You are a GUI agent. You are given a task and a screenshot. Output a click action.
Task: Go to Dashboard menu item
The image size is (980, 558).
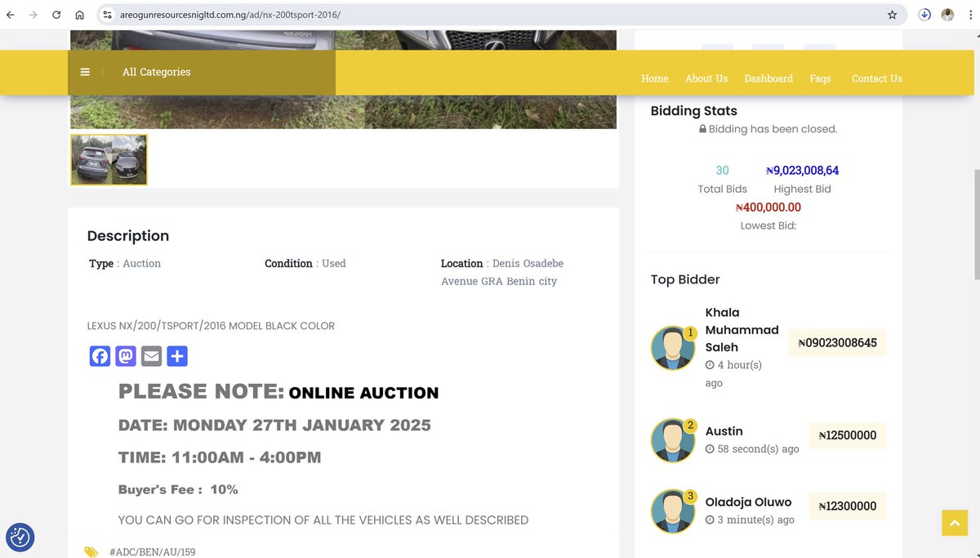pos(768,78)
